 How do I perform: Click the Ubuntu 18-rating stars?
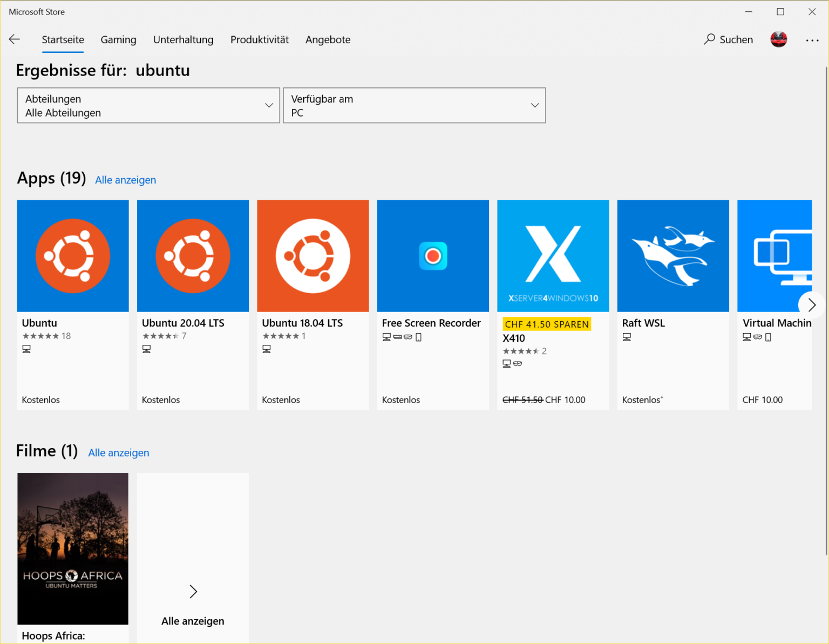coord(40,336)
